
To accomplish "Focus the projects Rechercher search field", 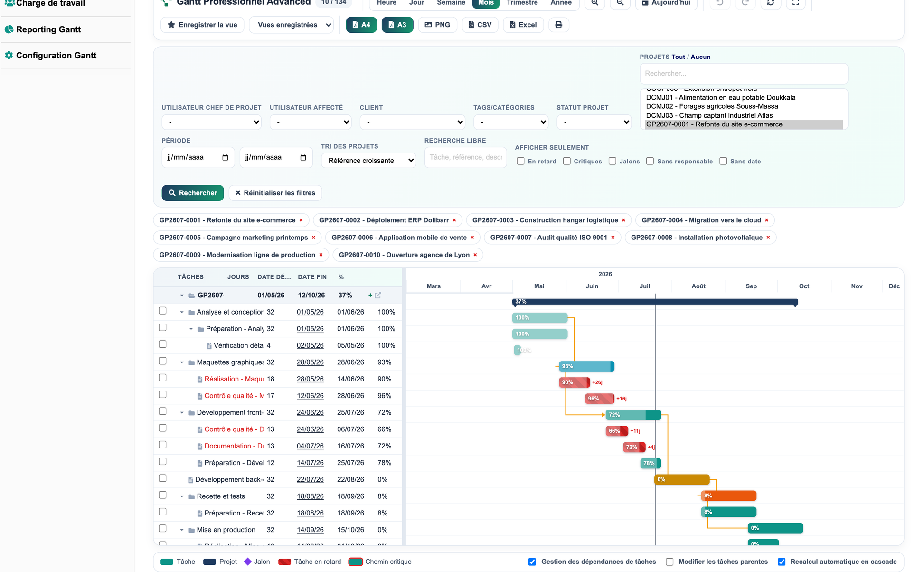I will pos(744,74).
